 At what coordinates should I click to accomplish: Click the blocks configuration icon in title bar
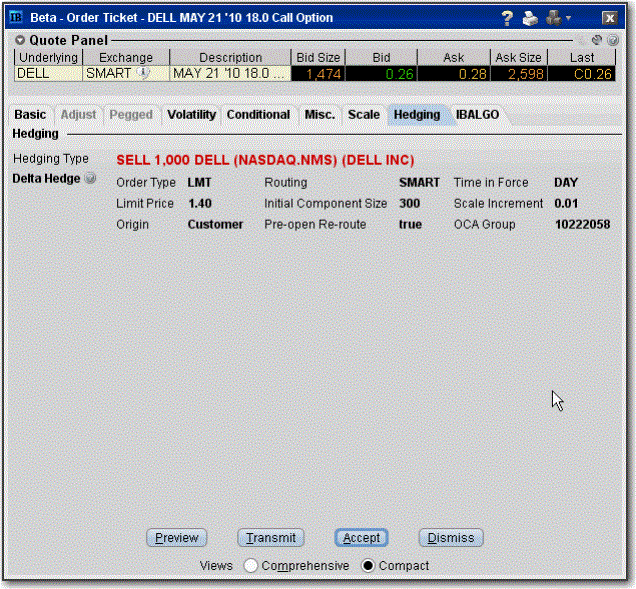coord(554,17)
